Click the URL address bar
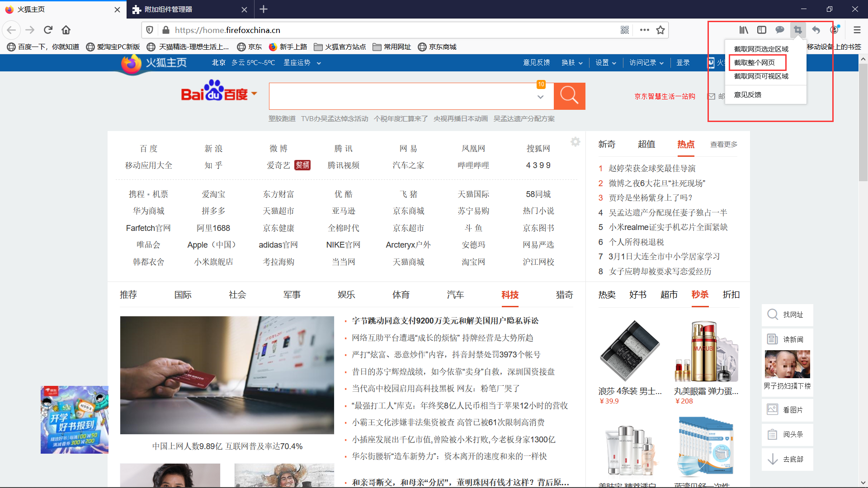 pyautogui.click(x=393, y=30)
